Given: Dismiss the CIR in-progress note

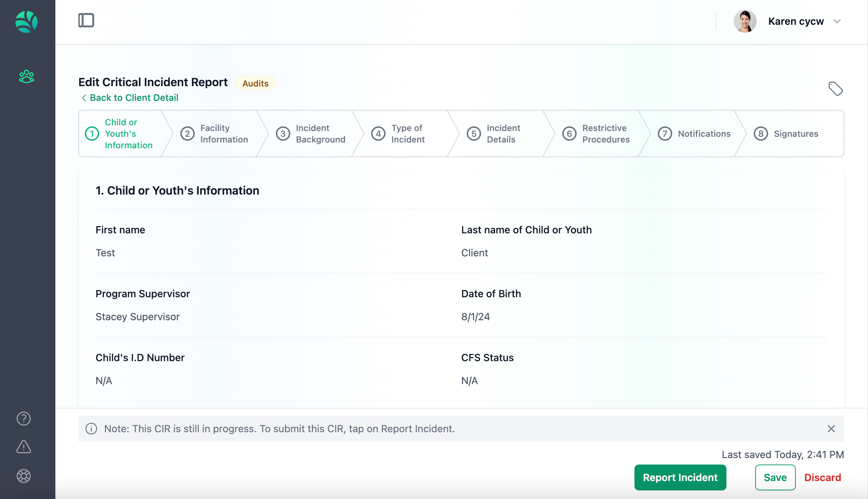Looking at the screenshot, I should 831,429.
